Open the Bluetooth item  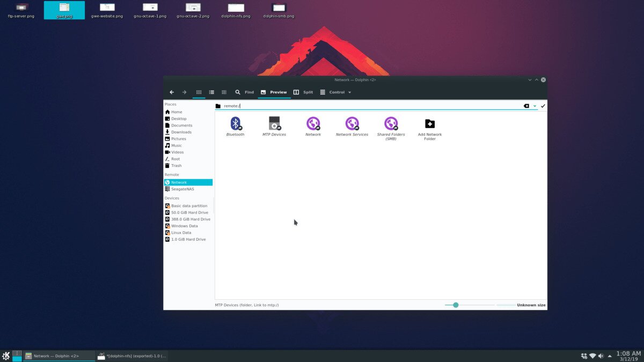(235, 127)
